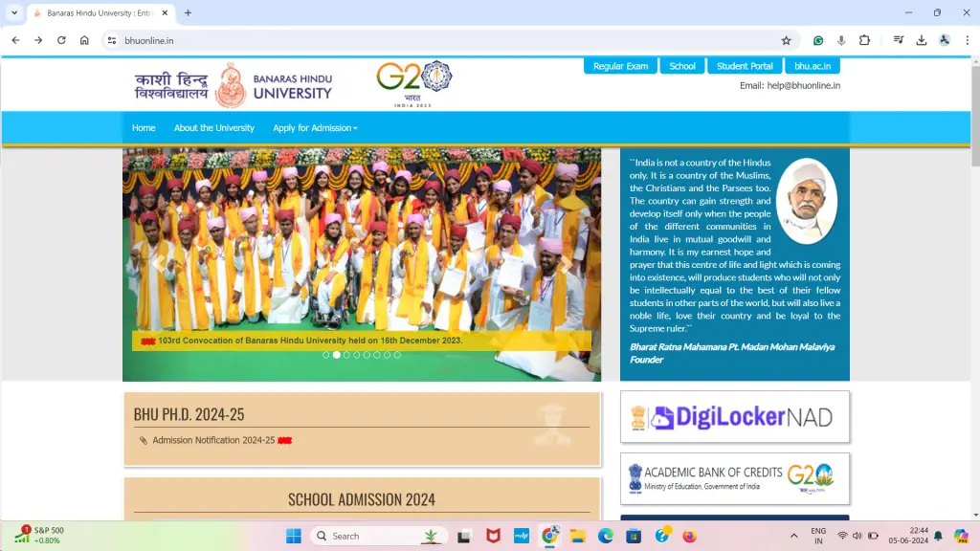Click the microphone extension icon
The image size is (980, 551).
tap(841, 40)
